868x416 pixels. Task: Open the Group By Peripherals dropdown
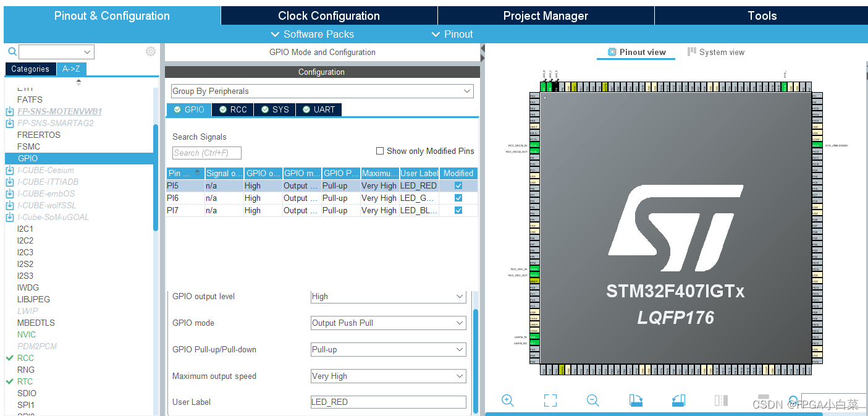(468, 91)
